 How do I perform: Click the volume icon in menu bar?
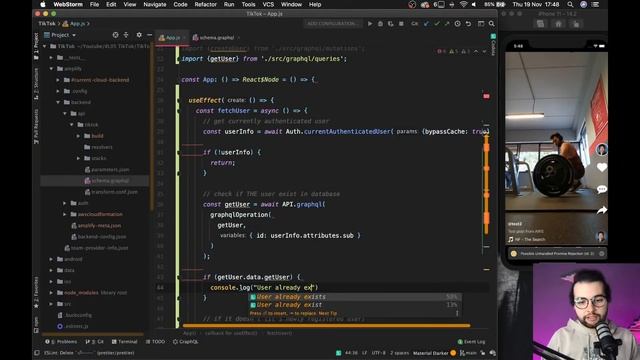(474, 4)
